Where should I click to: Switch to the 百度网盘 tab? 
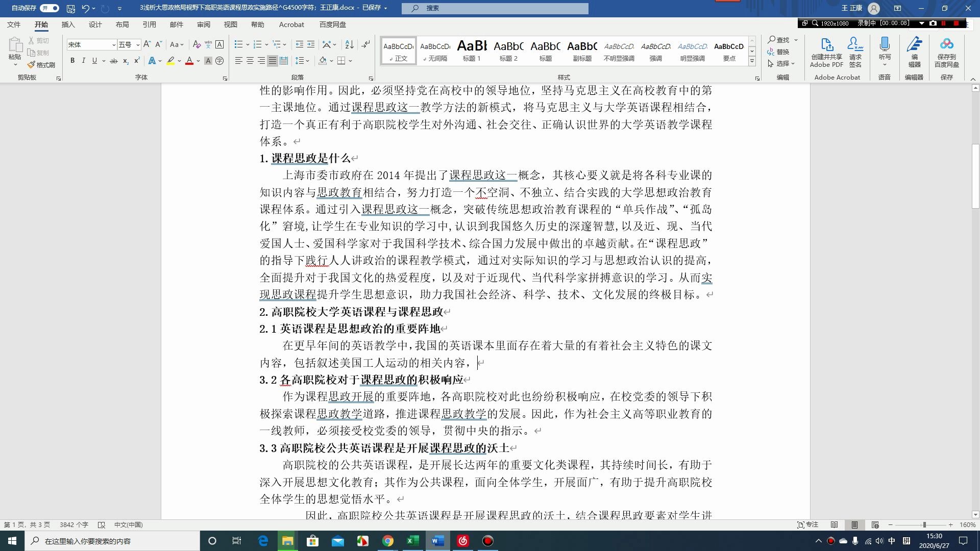pyautogui.click(x=333, y=24)
